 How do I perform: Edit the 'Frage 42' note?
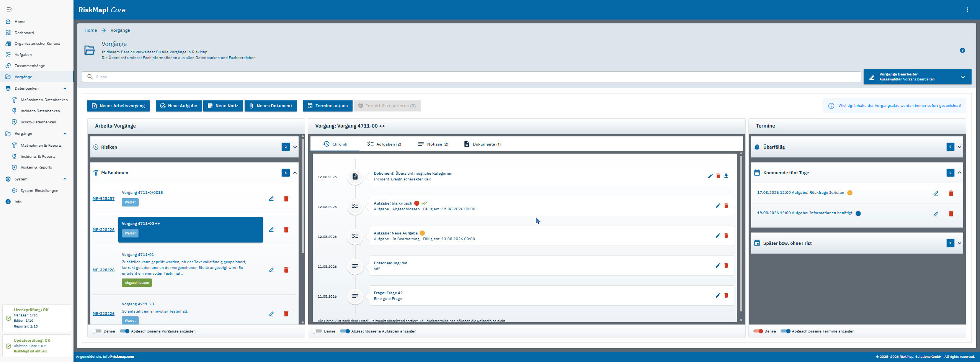pyautogui.click(x=718, y=296)
